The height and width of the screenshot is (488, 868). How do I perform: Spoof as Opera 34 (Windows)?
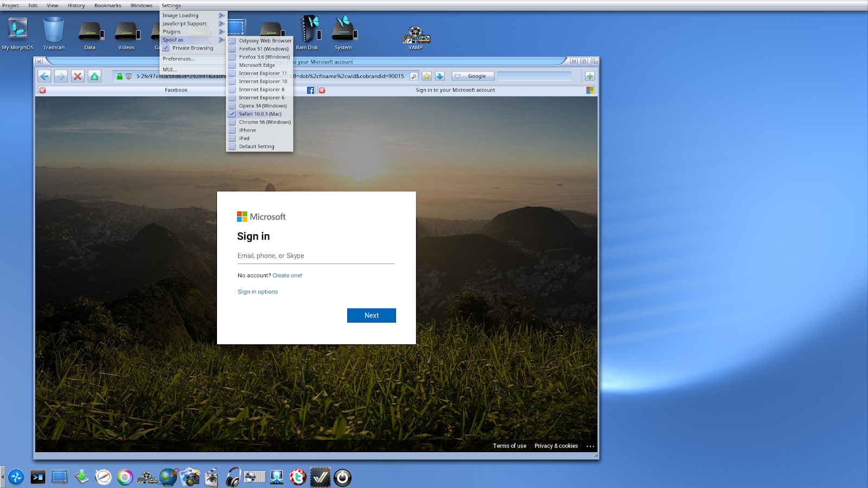(260, 106)
